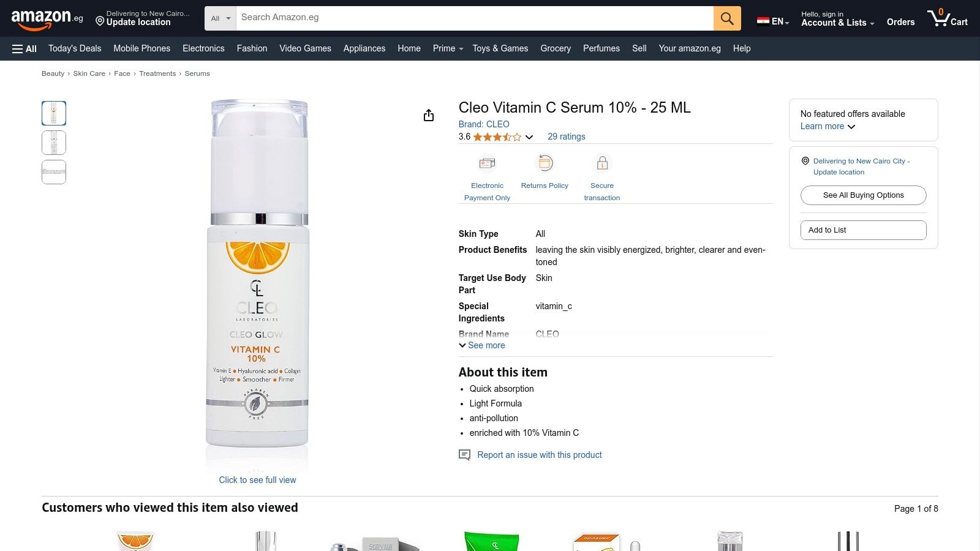Click the Returns Policy icon
This screenshot has width=980, height=551.
(x=545, y=163)
